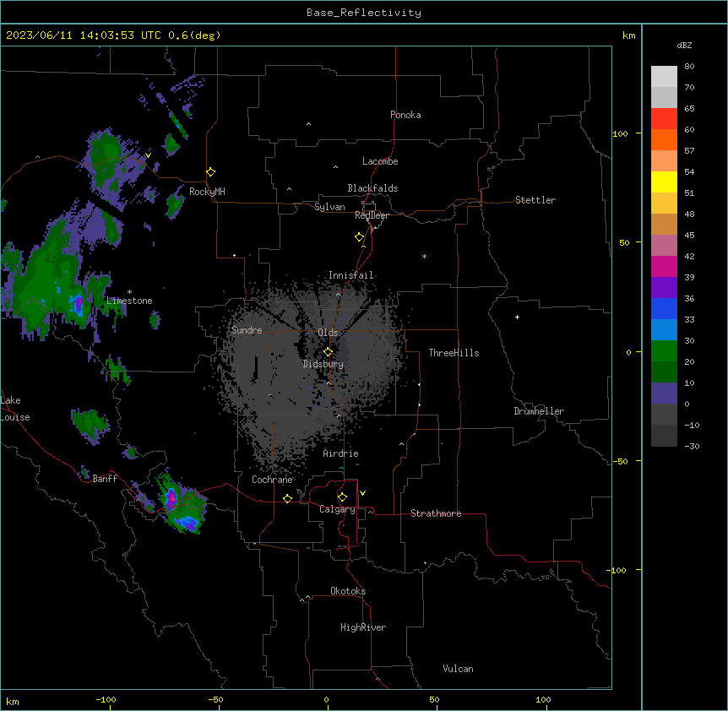Click the magenta storm core west of Limestone
The height and width of the screenshot is (711, 728).
pyautogui.click(x=79, y=305)
